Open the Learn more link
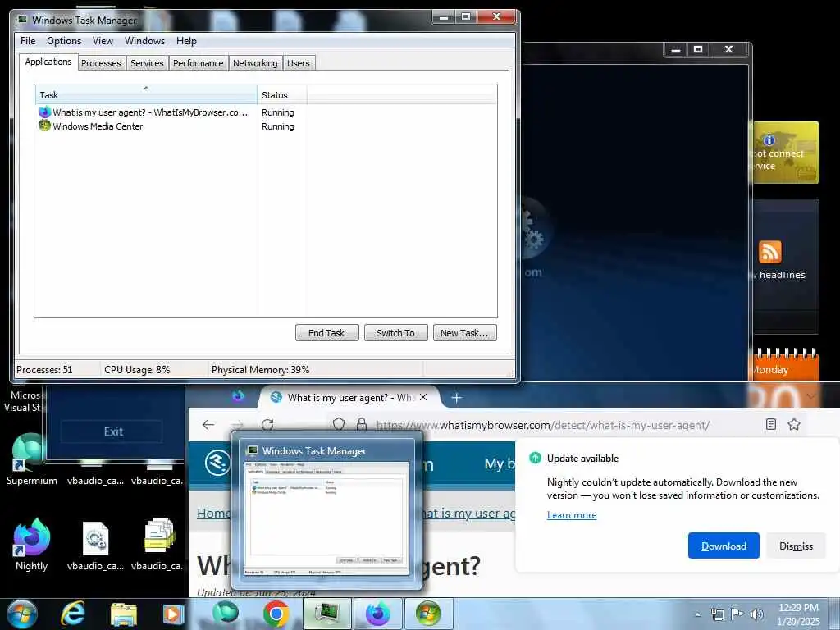This screenshot has width=840, height=630. [572, 515]
